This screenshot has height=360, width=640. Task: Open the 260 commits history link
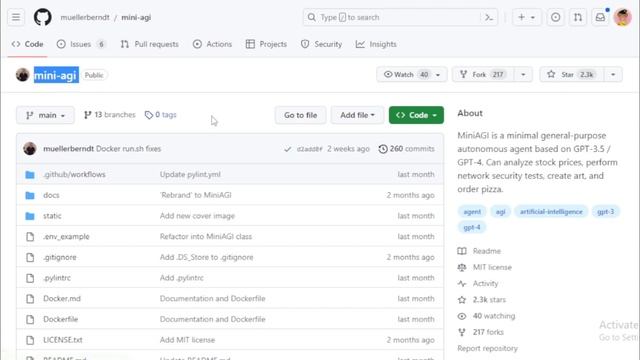(x=407, y=149)
